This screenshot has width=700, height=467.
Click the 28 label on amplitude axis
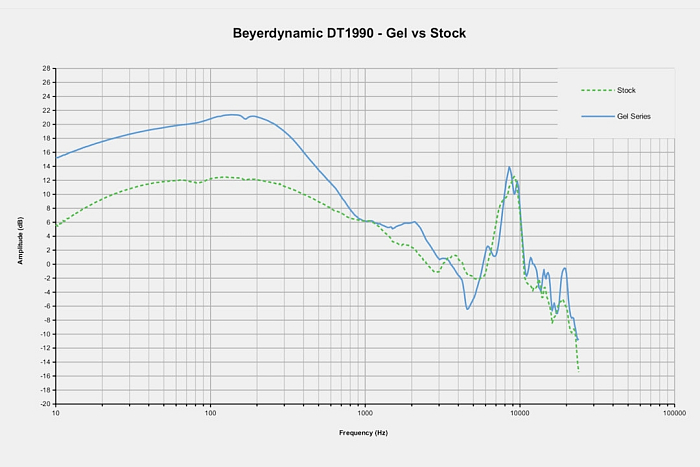[46, 68]
